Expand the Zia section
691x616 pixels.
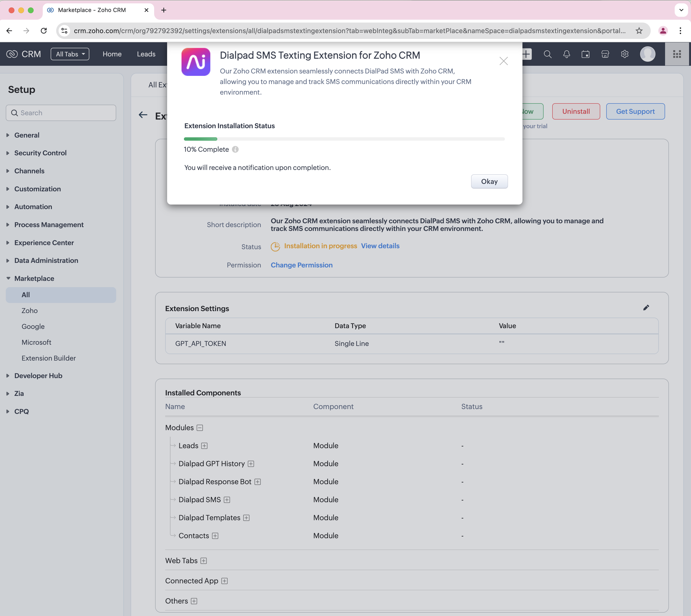[x=19, y=394]
